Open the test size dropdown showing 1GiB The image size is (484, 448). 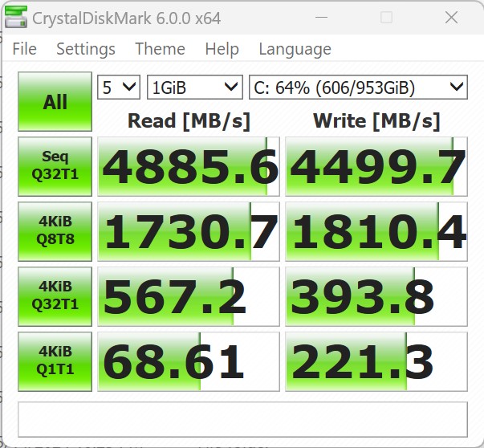[195, 87]
